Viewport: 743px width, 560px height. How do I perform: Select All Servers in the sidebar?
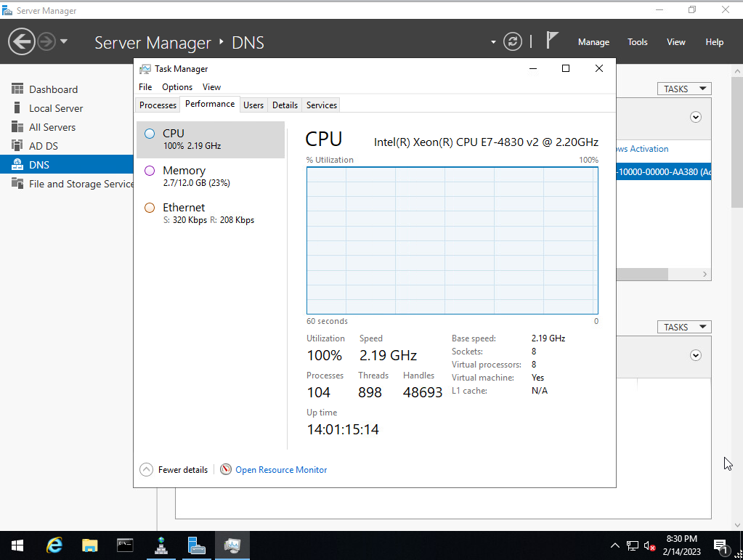[x=66, y=127]
